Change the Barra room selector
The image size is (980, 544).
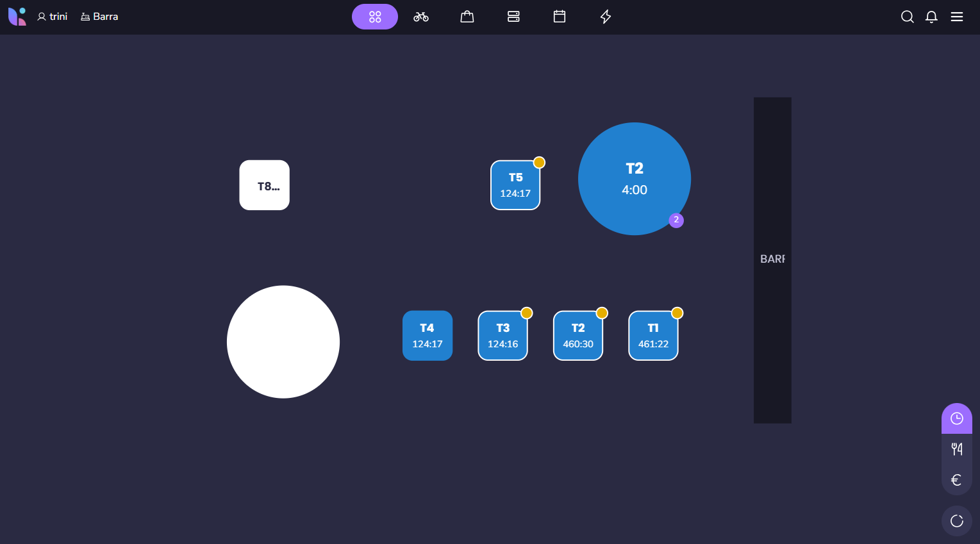[x=99, y=17]
